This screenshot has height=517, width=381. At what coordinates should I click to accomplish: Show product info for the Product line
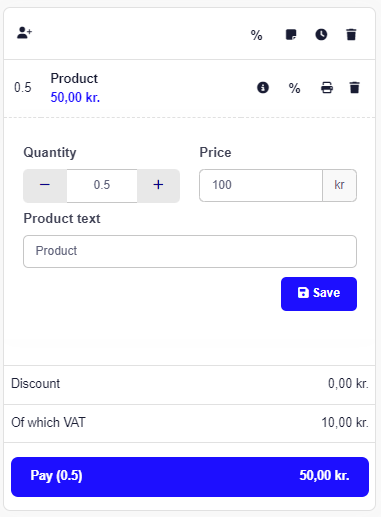263,88
